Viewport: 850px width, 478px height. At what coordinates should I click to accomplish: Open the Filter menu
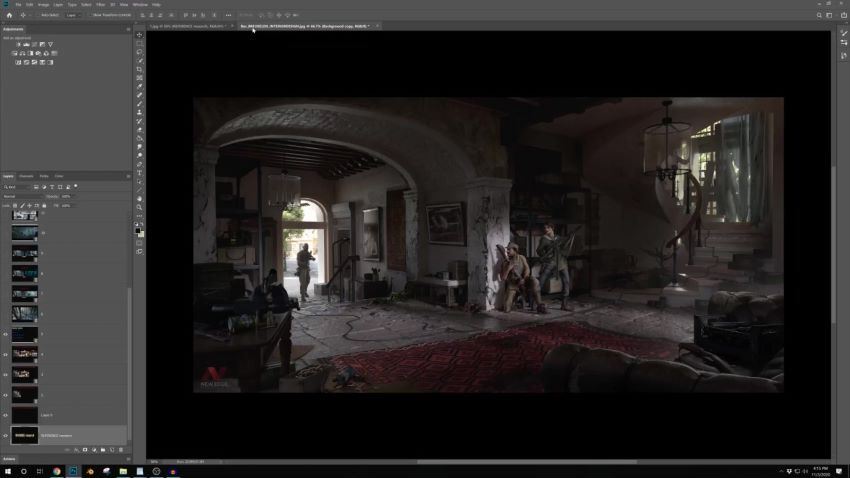[x=101, y=4]
